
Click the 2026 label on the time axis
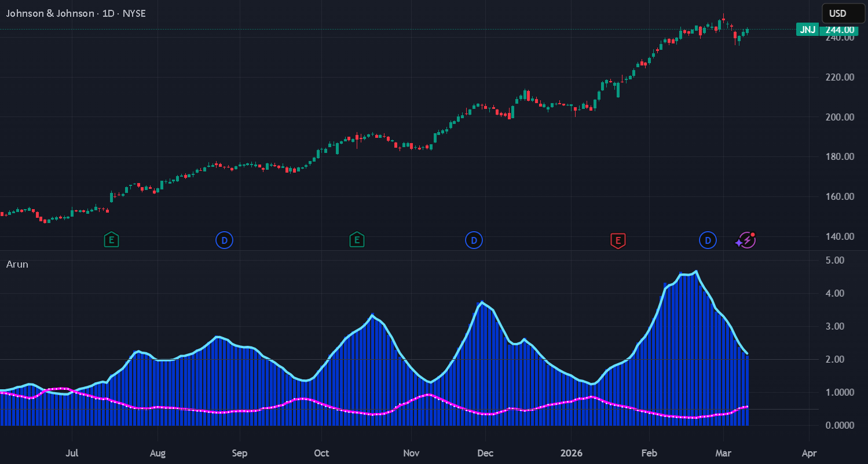[x=572, y=452]
